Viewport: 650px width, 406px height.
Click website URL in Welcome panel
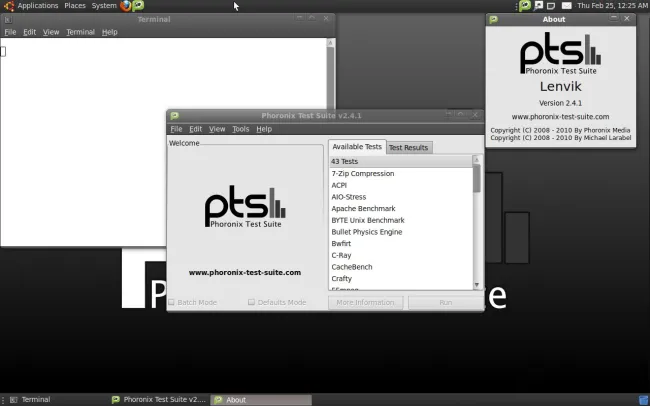pyautogui.click(x=245, y=272)
